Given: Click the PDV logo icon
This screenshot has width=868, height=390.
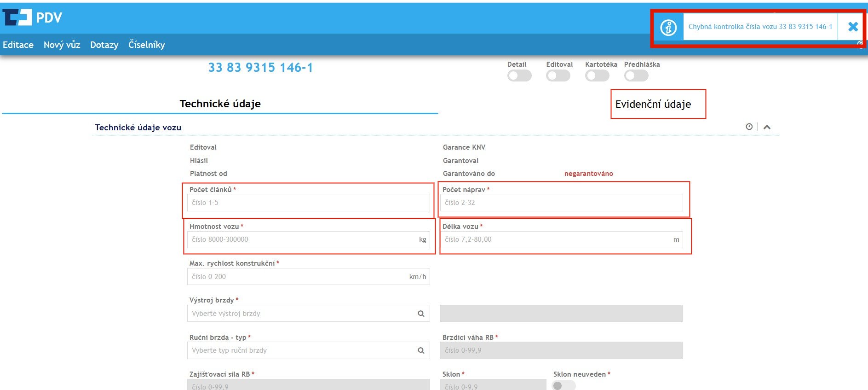Looking at the screenshot, I should (17, 17).
